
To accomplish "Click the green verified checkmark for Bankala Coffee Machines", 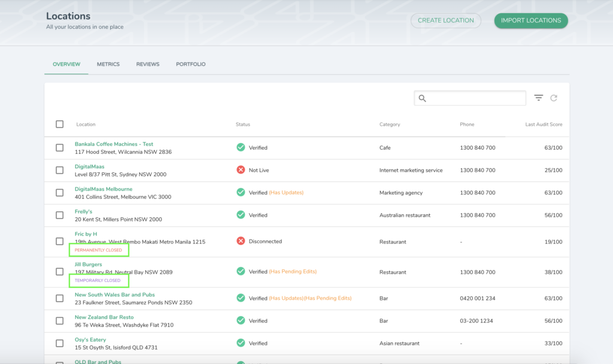I will 241,147.
